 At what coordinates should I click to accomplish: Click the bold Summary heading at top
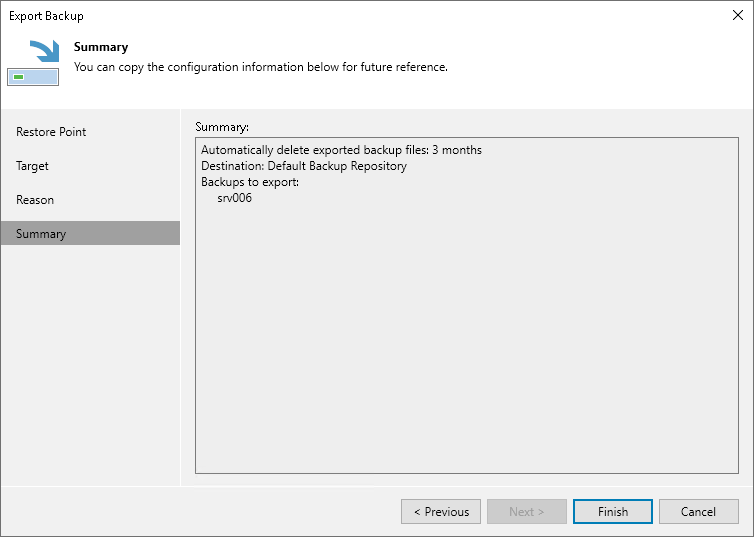pyautogui.click(x=101, y=47)
